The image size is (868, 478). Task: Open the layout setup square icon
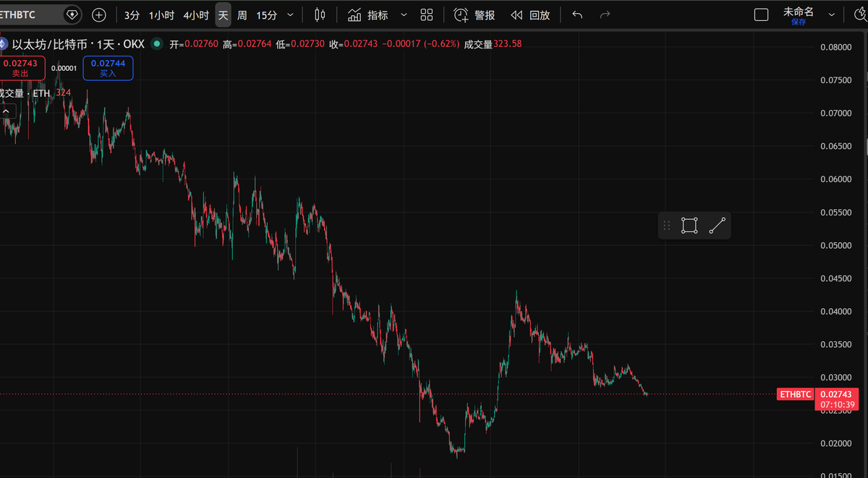pyautogui.click(x=761, y=14)
